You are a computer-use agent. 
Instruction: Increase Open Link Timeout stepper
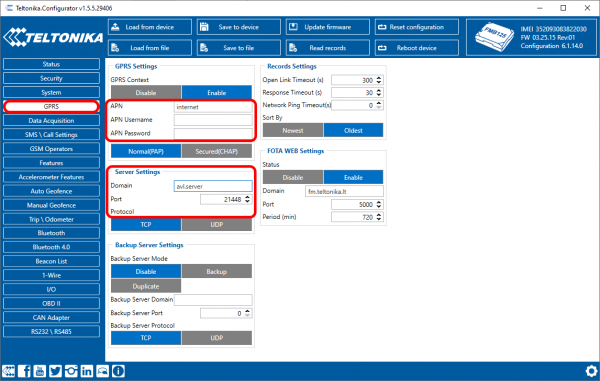[x=379, y=78]
